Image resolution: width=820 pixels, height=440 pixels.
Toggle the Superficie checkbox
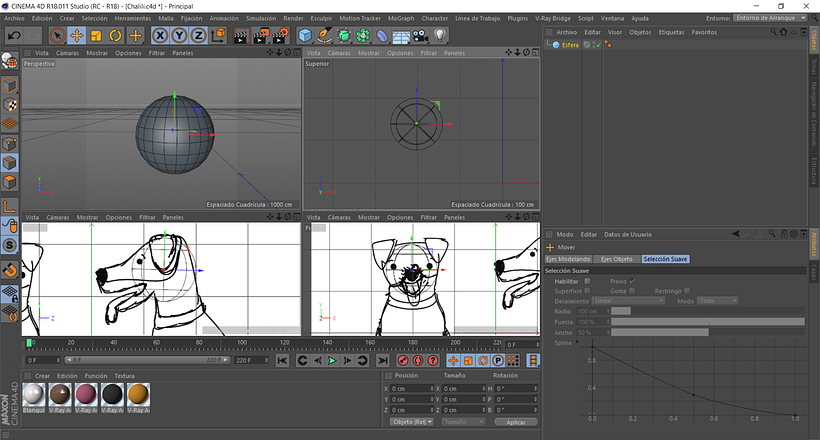pos(587,291)
